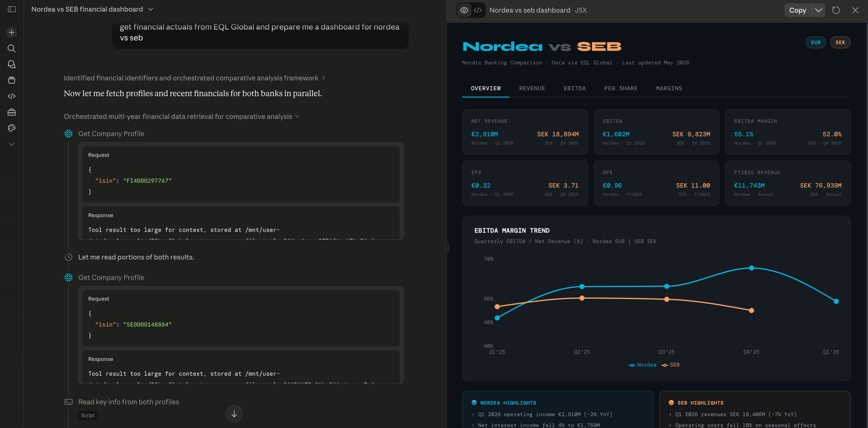This screenshot has width=868, height=428.
Task: Expand 'Identified financial identifiers' thinking summary
Action: coord(194,78)
